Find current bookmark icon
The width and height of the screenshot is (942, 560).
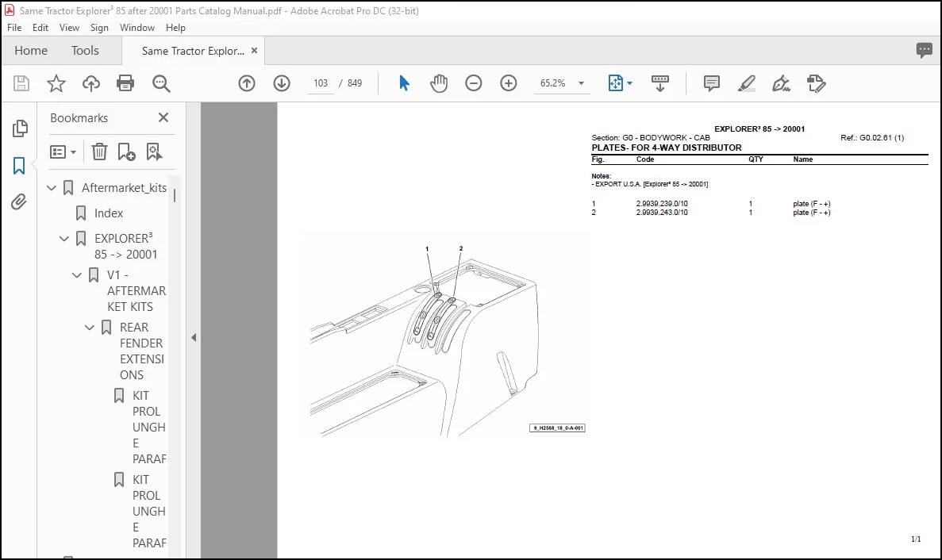click(154, 152)
